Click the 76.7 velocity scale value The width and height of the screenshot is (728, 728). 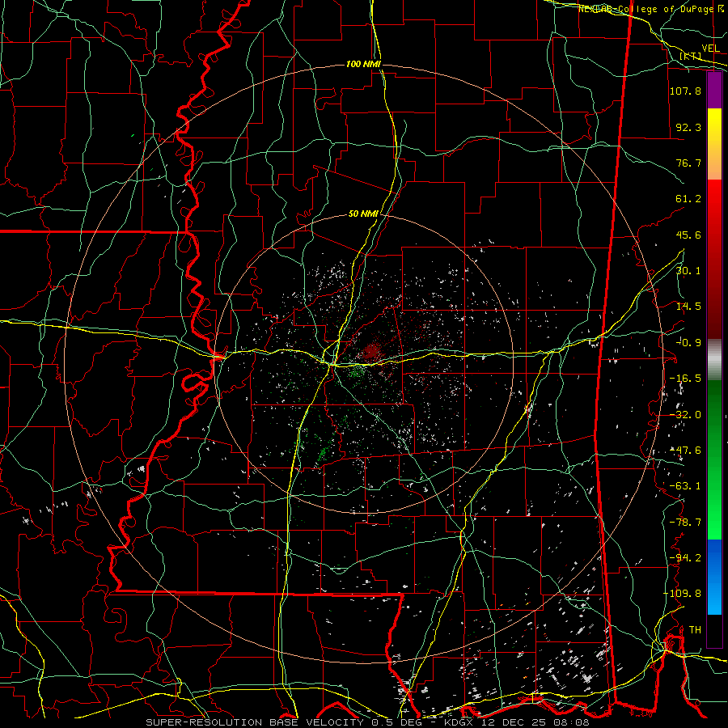tap(688, 163)
